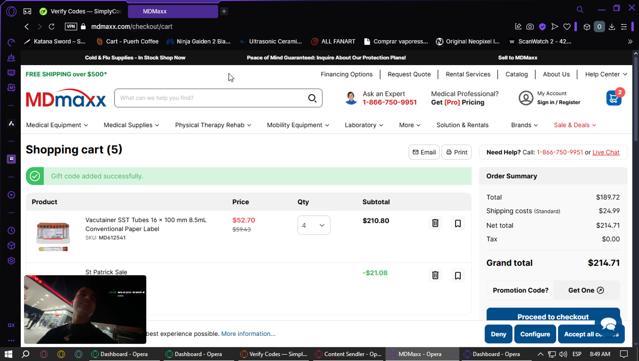This screenshot has width=639, height=361.
Task: Expand the More menu
Action: click(x=410, y=125)
